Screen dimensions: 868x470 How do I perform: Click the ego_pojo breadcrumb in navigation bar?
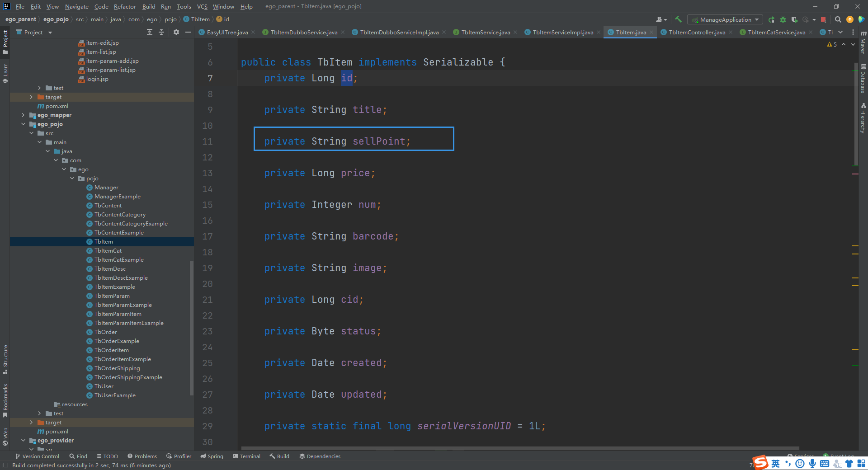click(x=56, y=19)
